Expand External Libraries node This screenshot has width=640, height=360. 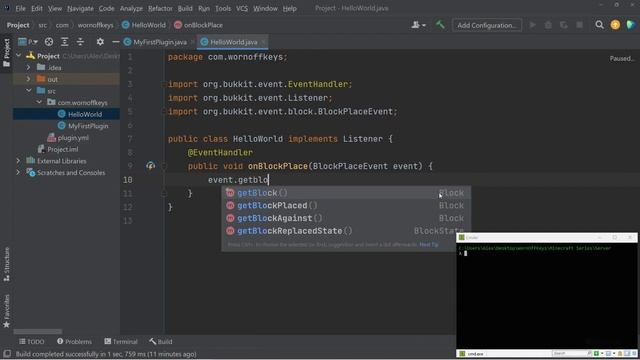pyautogui.click(x=18, y=161)
